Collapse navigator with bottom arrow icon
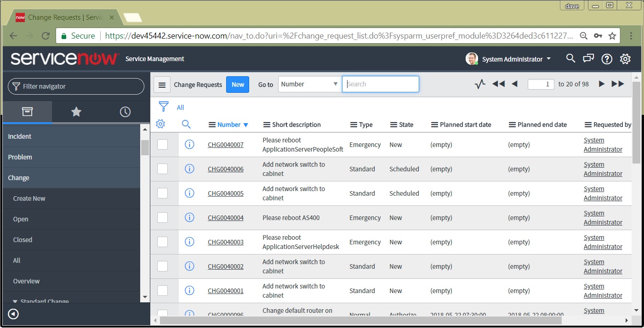The image size is (644, 328). click(x=13, y=314)
